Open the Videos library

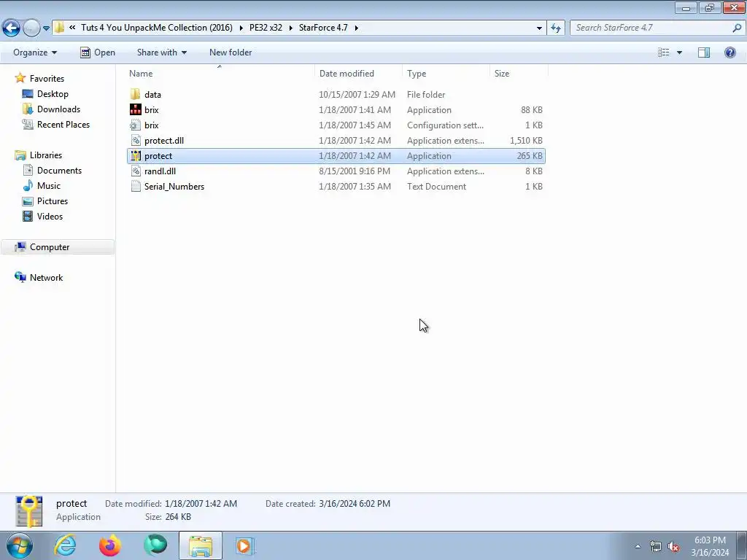click(x=50, y=216)
